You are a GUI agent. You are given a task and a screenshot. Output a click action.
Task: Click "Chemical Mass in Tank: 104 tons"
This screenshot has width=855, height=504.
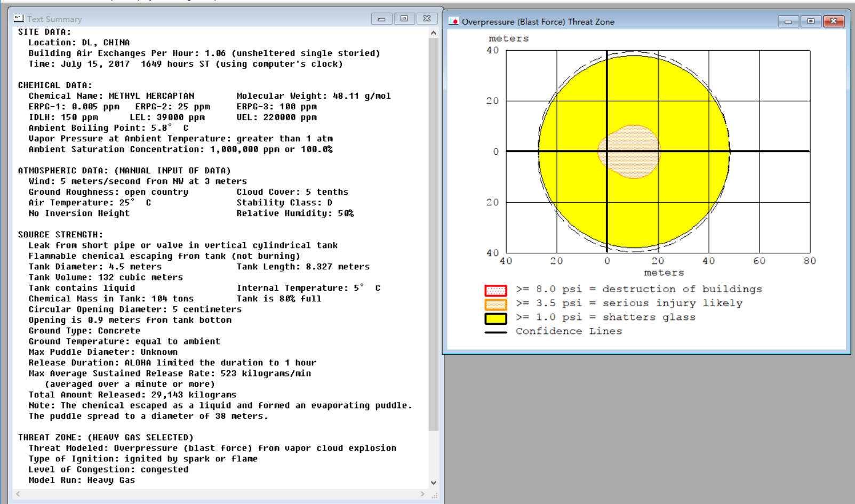pyautogui.click(x=111, y=299)
